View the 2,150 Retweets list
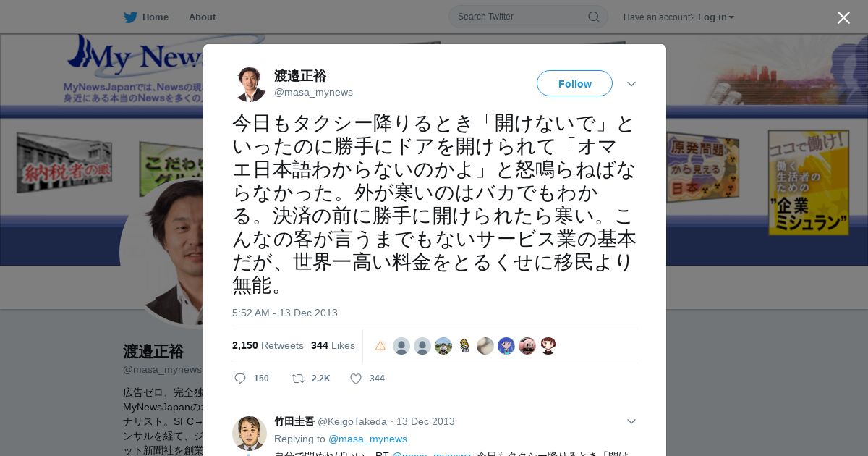This screenshot has height=456, width=868. (268, 345)
